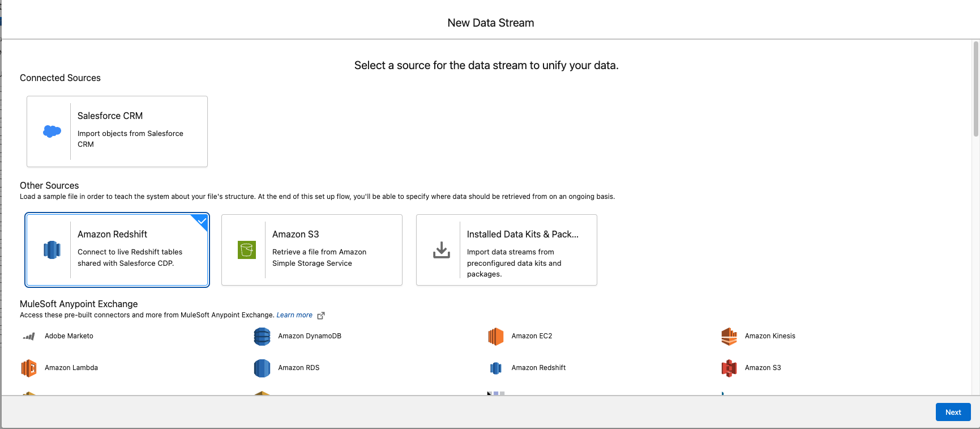The width and height of the screenshot is (980, 429).
Task: Click the Amazon Redshift card icon
Action: (x=52, y=250)
